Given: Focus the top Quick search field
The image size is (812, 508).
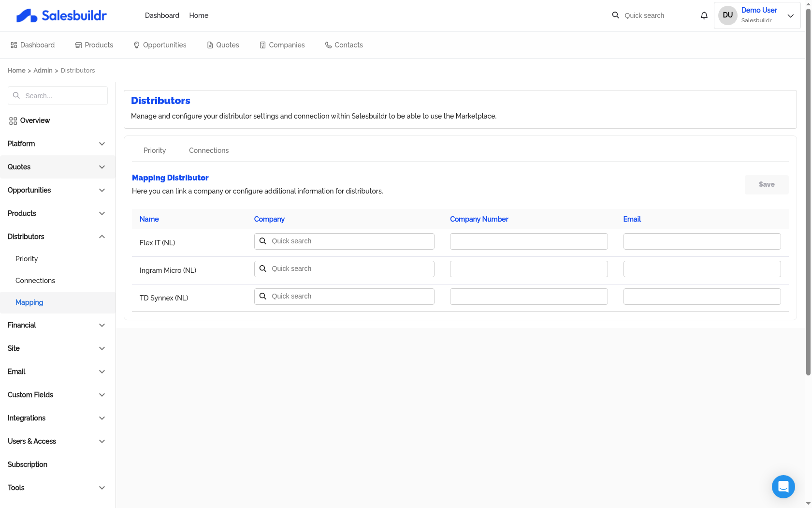Looking at the screenshot, I should pos(654,15).
